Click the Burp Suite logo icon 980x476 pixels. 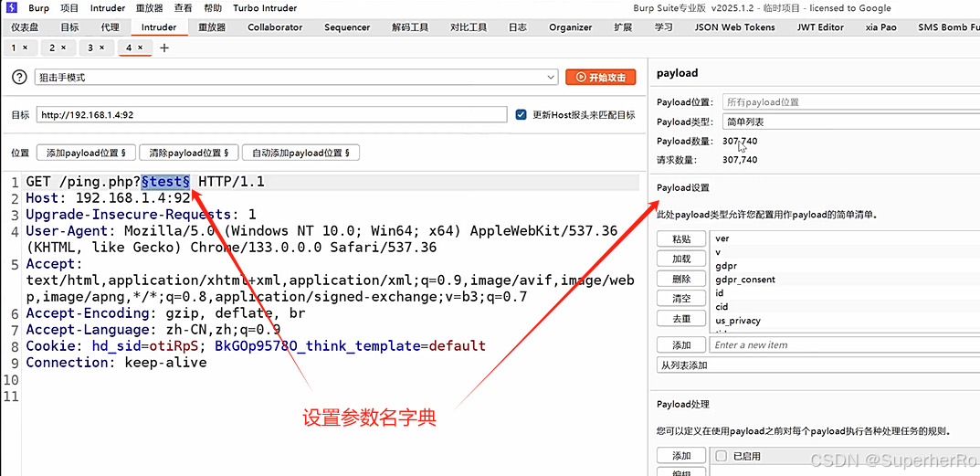coord(11,8)
